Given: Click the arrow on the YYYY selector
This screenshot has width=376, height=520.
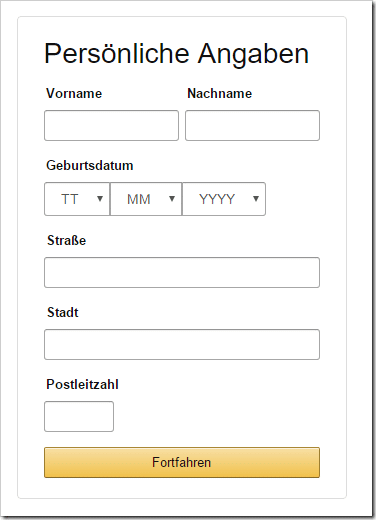Looking at the screenshot, I should [x=256, y=199].
